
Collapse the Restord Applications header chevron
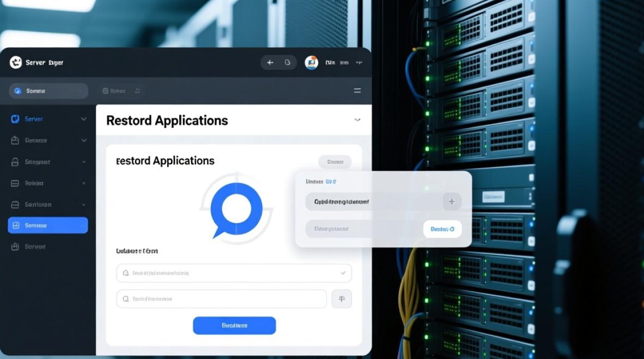(357, 120)
